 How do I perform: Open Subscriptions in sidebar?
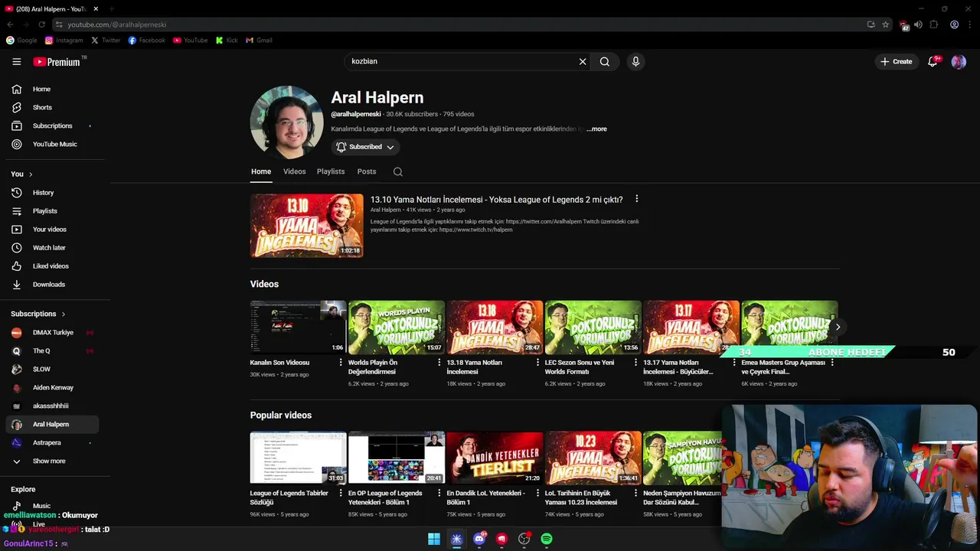(52, 126)
